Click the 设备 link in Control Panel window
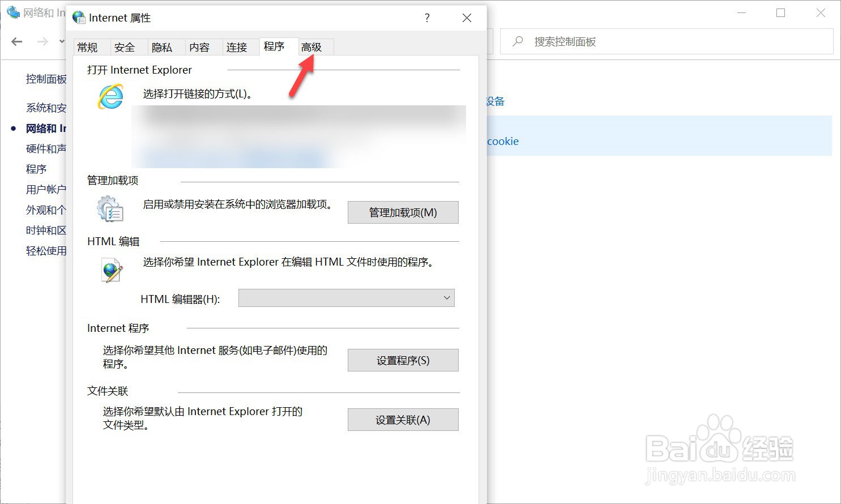This screenshot has width=841, height=504. [496, 101]
